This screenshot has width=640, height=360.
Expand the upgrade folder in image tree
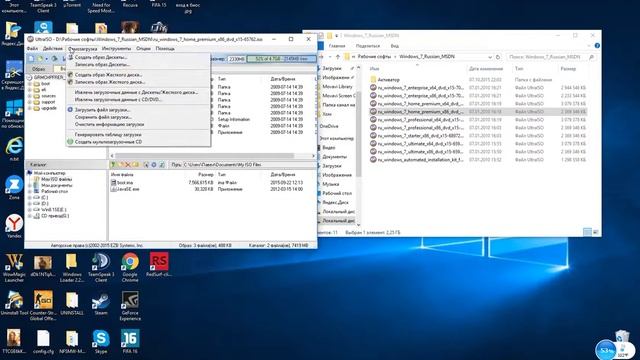click(x=30, y=108)
